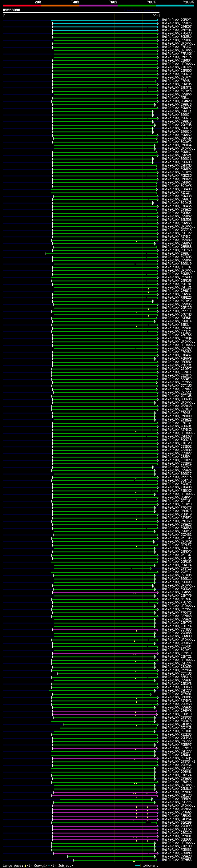Select hit label UniRef100_B9I511
197x868 pixels.
pyautogui.click(x=177, y=392)
